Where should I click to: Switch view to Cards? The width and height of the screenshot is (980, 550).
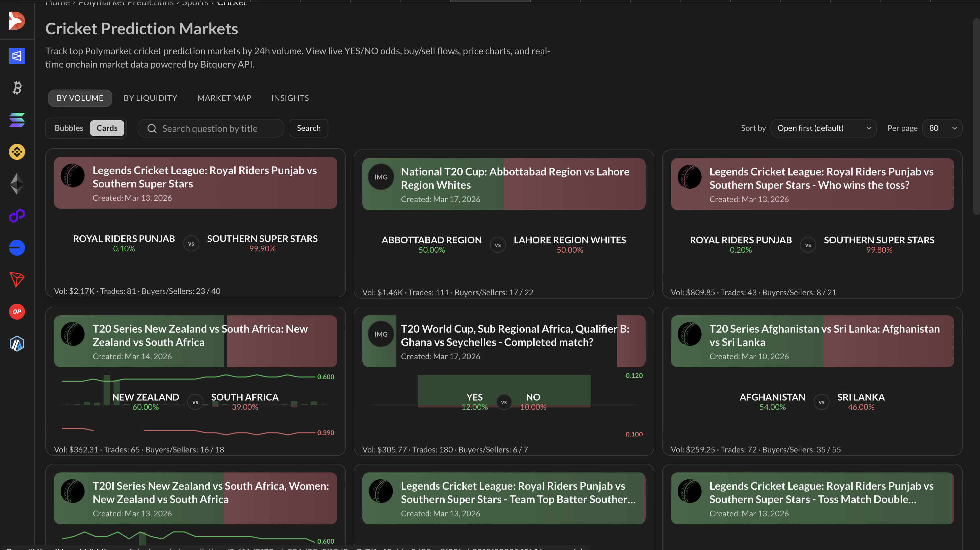point(107,128)
